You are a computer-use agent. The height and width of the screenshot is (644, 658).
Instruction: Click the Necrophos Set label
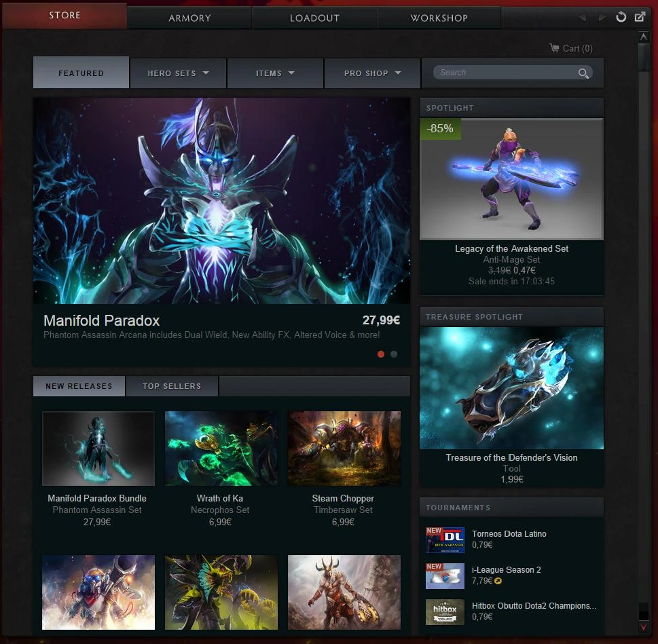click(x=220, y=510)
